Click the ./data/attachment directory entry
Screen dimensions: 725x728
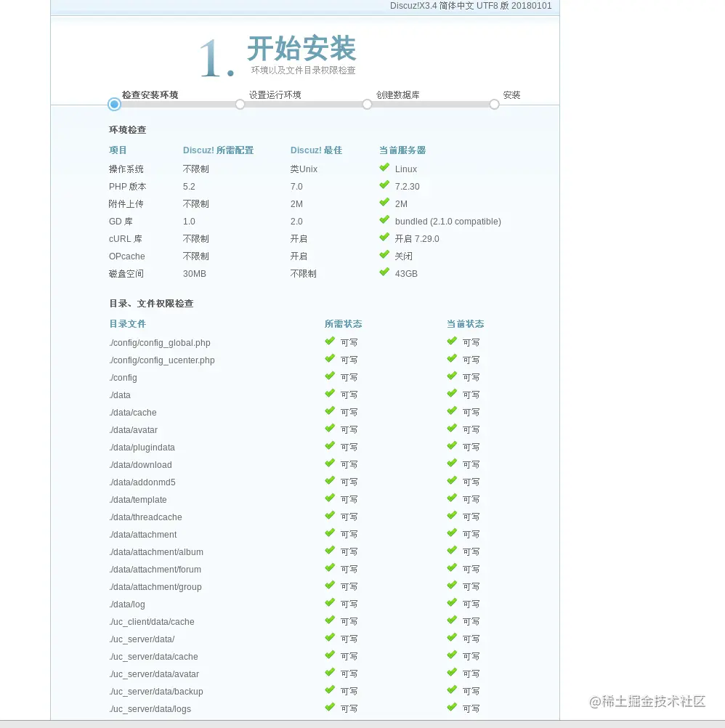tap(143, 535)
